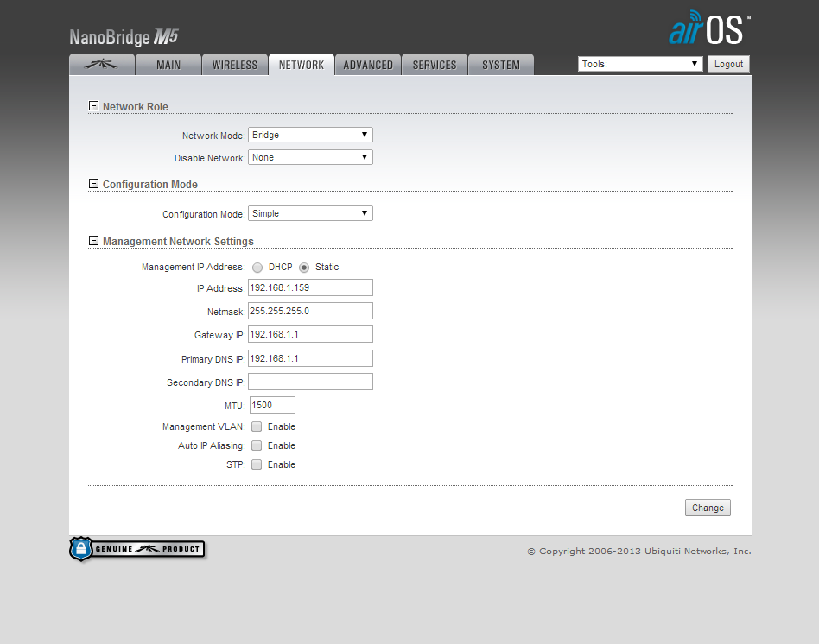Switch to the WIRELESS tab
The width and height of the screenshot is (819, 644).
(234, 65)
